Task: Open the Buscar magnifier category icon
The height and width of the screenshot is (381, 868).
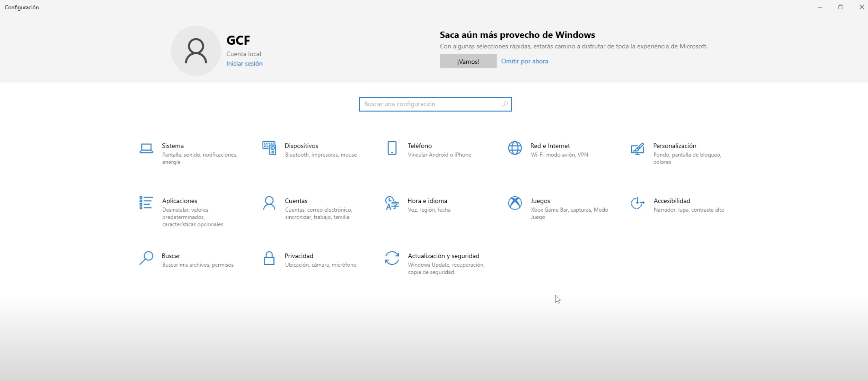Action: tap(146, 258)
